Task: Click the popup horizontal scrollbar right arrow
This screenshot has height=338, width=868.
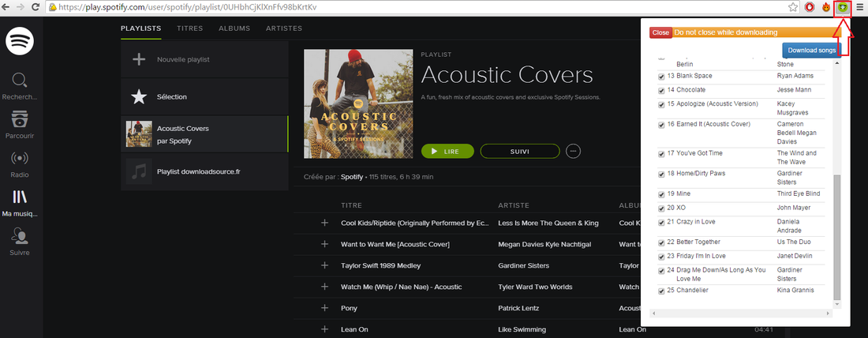Action: [829, 313]
